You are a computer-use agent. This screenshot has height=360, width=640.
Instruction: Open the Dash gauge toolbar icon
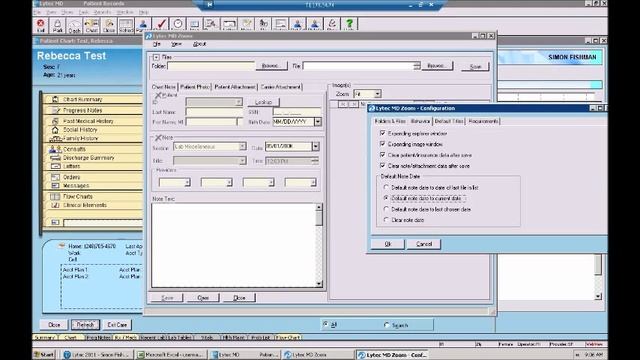pos(74,25)
